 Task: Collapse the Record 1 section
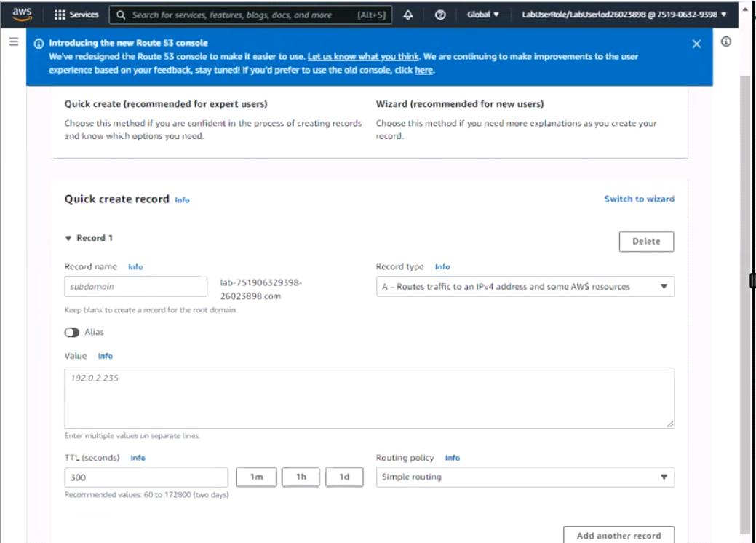coord(68,238)
